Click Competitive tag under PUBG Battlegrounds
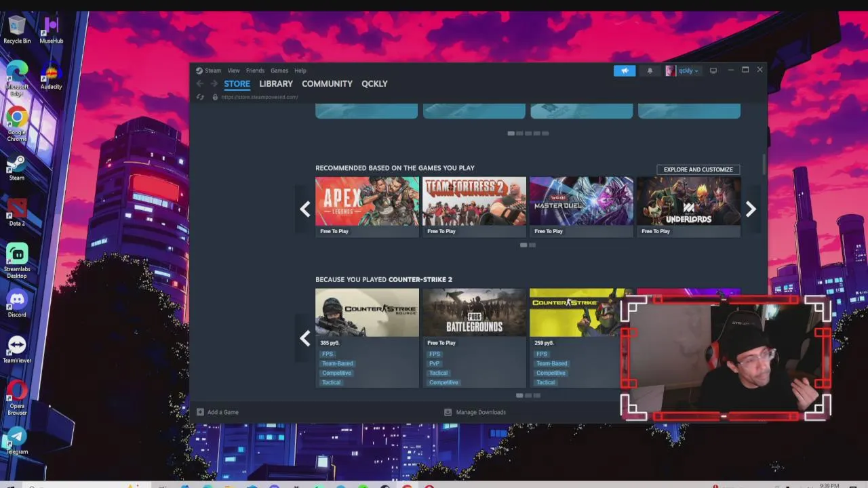 [x=443, y=382]
